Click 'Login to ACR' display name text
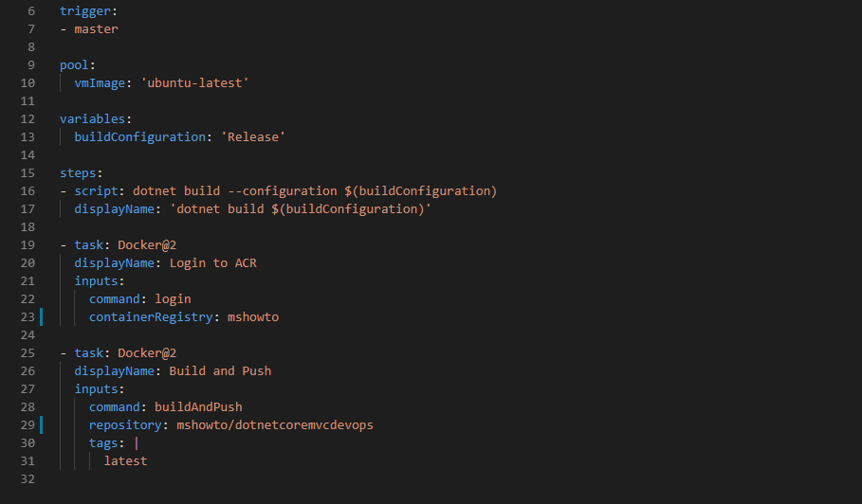The width and height of the screenshot is (862, 504). (x=212, y=263)
